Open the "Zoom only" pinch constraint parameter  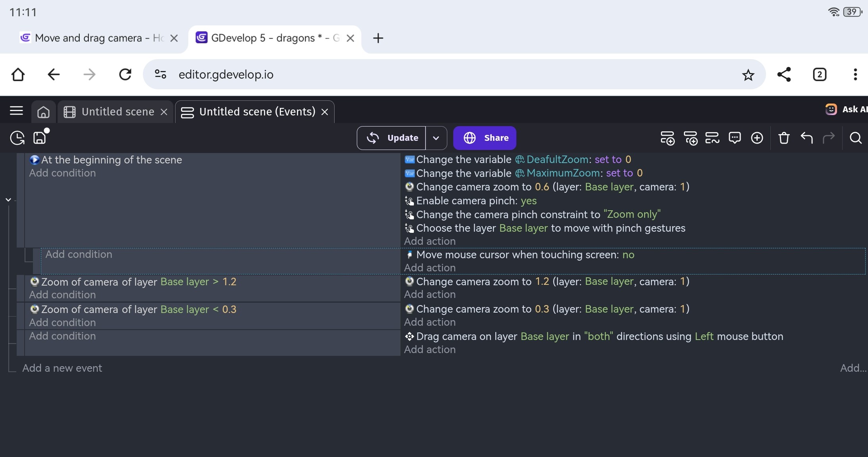pyautogui.click(x=632, y=215)
